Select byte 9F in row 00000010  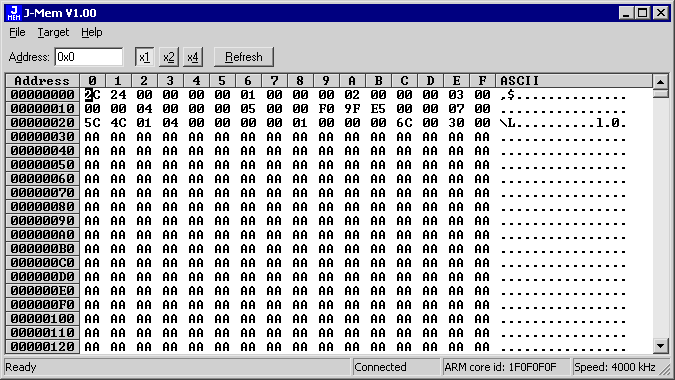[x=352, y=108]
